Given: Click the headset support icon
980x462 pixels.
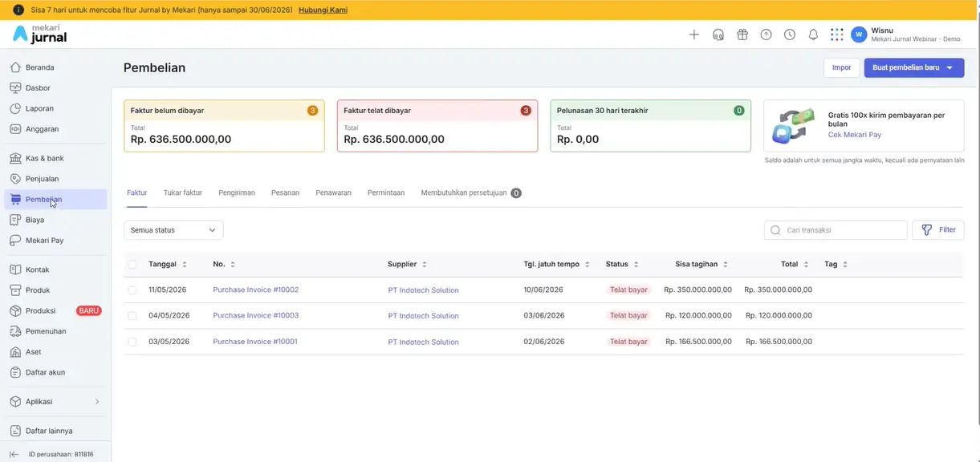Looking at the screenshot, I should tap(718, 34).
